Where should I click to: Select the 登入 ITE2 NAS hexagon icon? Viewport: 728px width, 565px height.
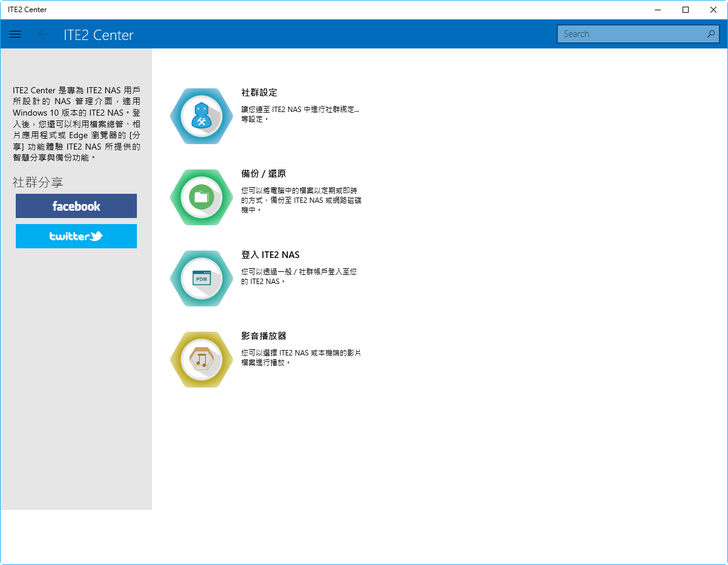(201, 278)
